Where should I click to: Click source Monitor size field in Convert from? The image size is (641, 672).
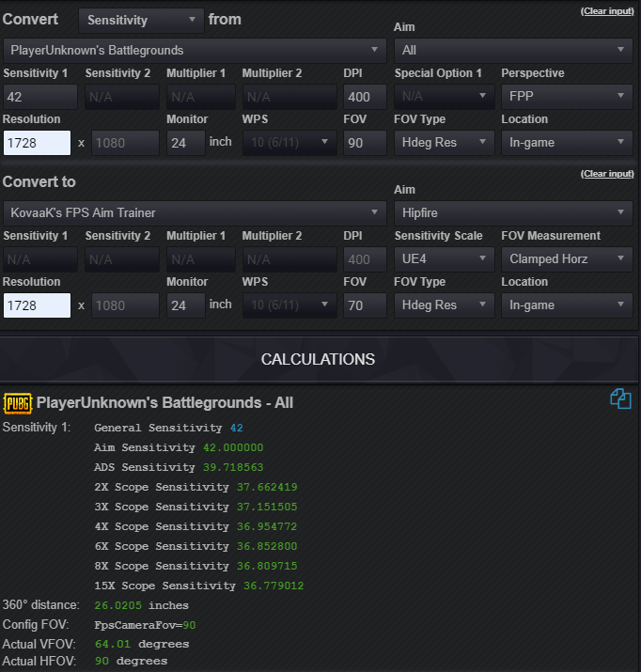coord(186,143)
